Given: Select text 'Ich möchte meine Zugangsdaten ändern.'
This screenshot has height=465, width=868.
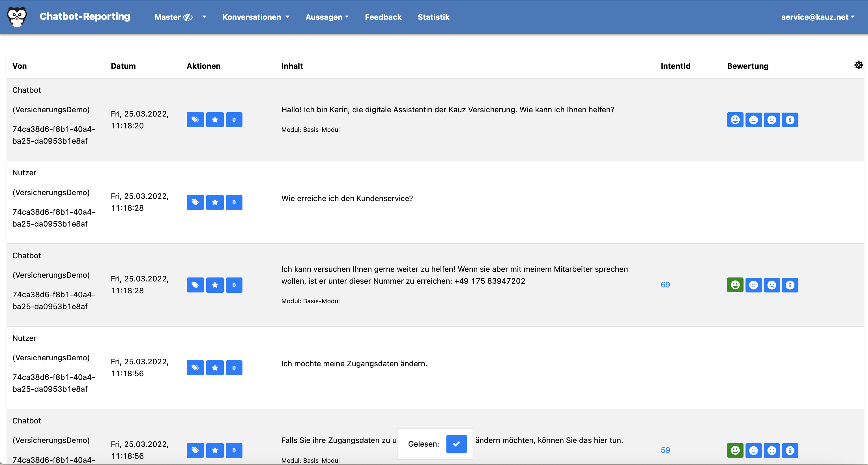Looking at the screenshot, I should point(354,363).
